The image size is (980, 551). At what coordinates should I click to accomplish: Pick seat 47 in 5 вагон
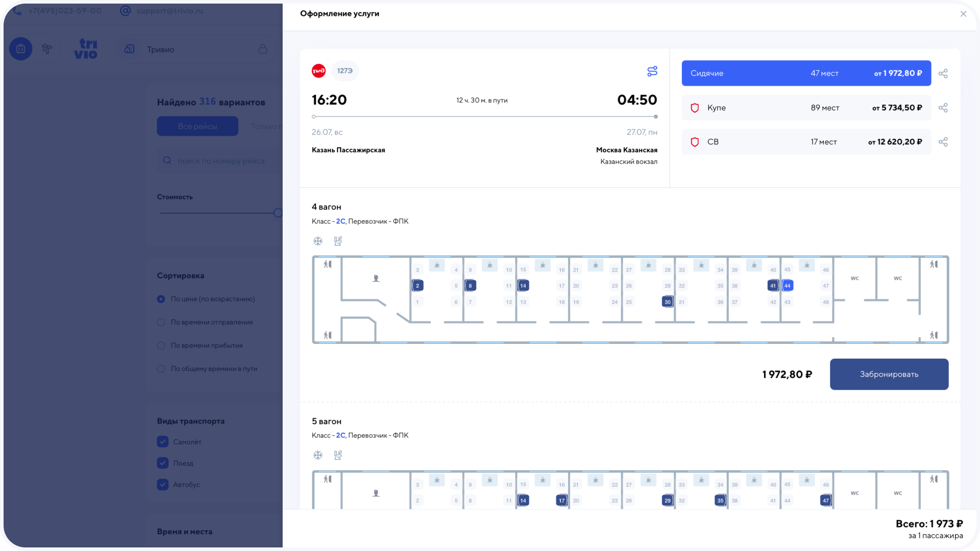(826, 500)
